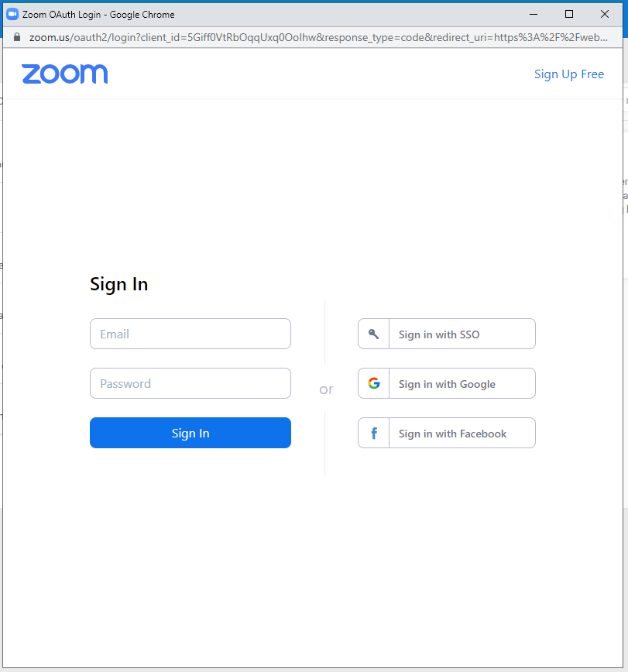Click the Zoom OAuth Login window title text
Viewport: 628px width, 672px height.
click(x=98, y=15)
